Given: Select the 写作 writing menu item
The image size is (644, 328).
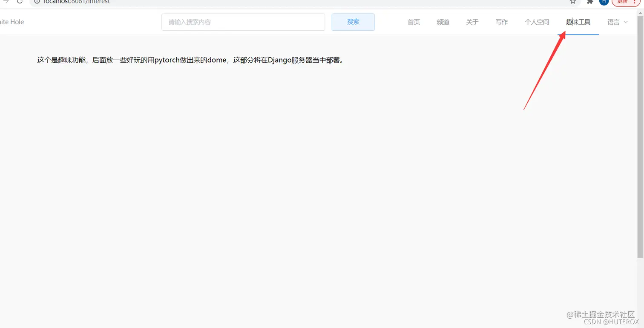Looking at the screenshot, I should [501, 22].
